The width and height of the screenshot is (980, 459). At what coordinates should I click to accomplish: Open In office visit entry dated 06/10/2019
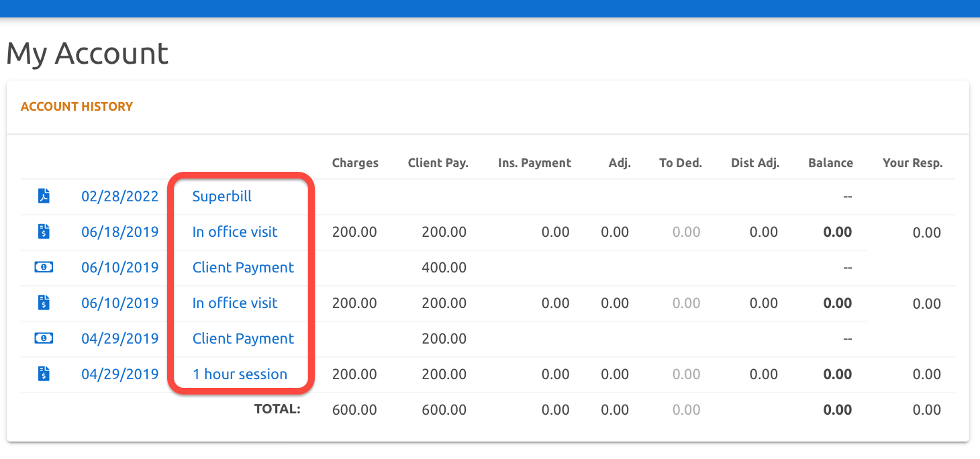click(x=235, y=303)
